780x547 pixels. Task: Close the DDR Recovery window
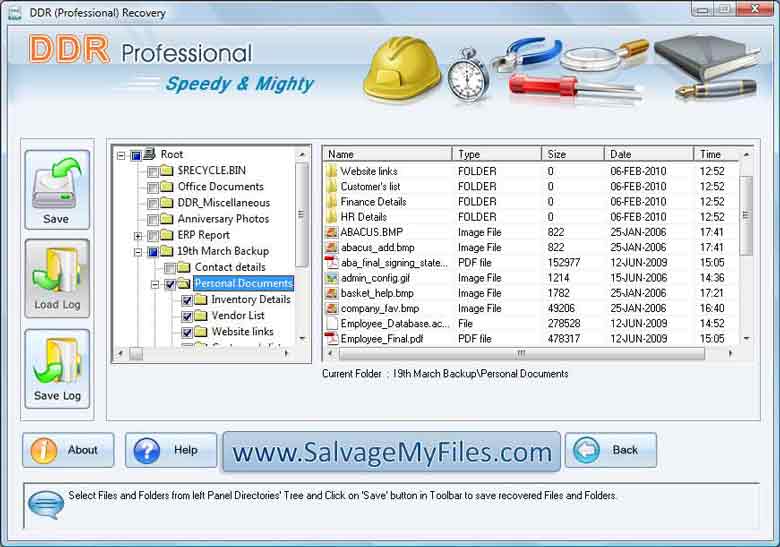(x=755, y=8)
